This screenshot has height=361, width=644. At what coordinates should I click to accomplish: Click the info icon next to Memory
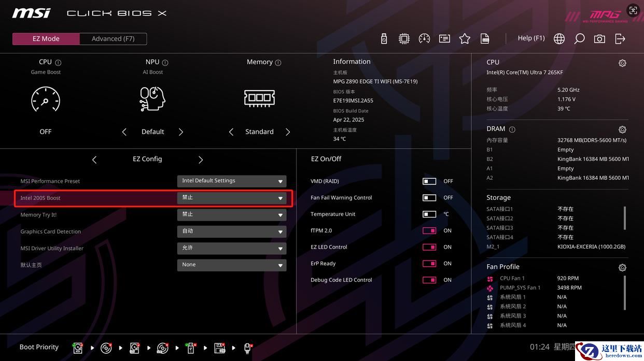(x=278, y=63)
